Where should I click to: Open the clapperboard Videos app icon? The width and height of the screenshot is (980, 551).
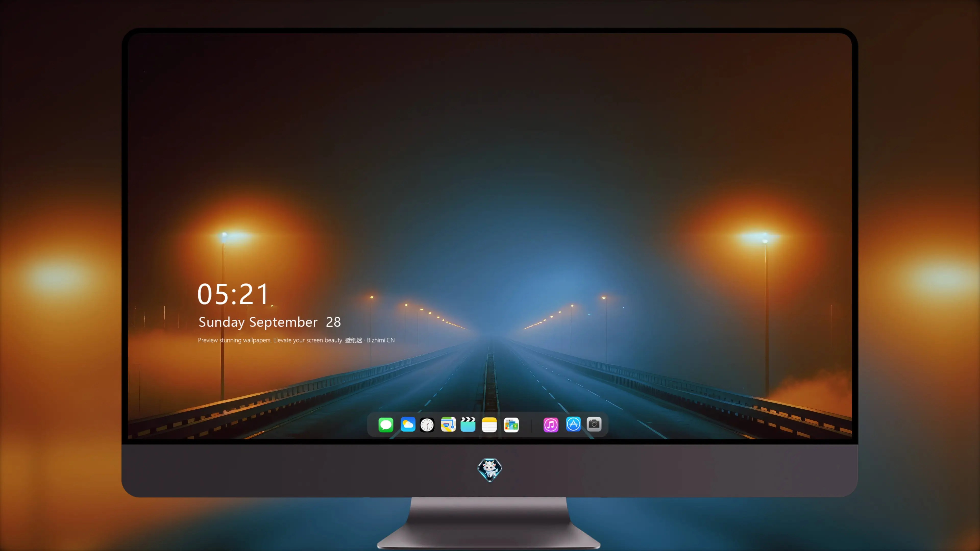pos(468,425)
